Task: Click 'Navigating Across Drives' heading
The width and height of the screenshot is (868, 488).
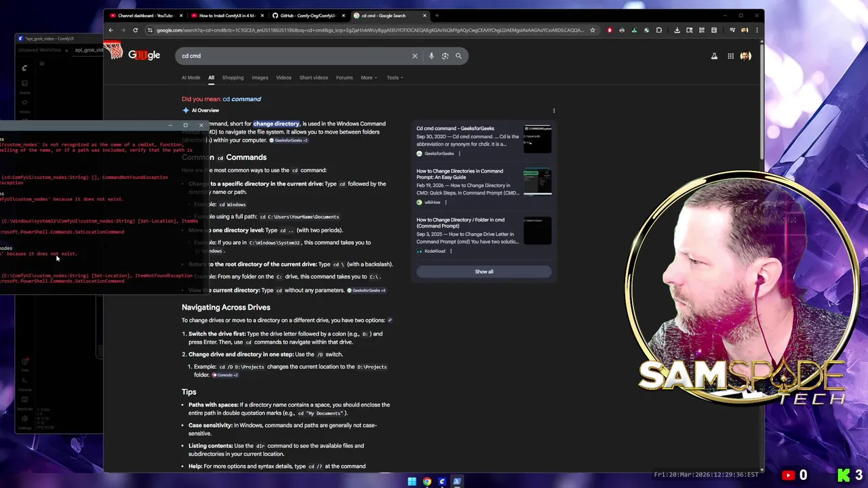Action: (x=226, y=307)
